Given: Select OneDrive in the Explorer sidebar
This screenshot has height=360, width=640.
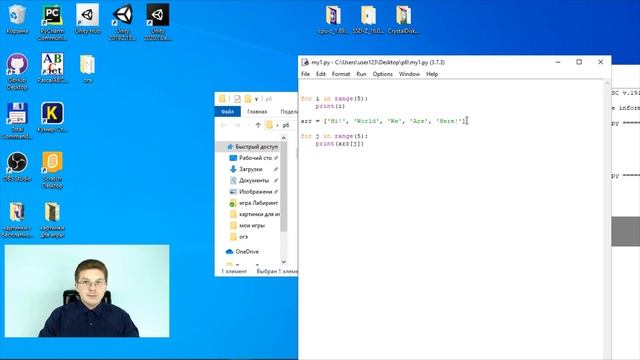Looking at the screenshot, I should (x=242, y=251).
